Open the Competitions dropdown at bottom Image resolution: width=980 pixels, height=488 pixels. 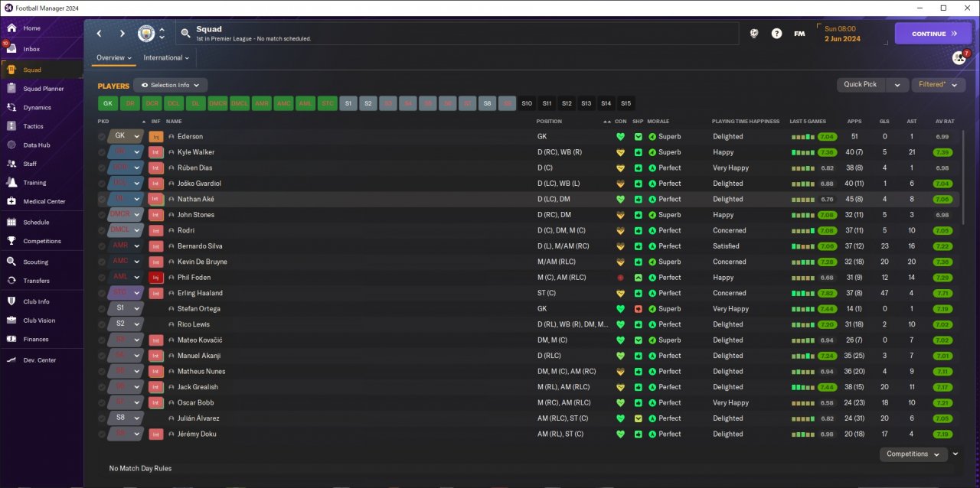click(x=913, y=454)
